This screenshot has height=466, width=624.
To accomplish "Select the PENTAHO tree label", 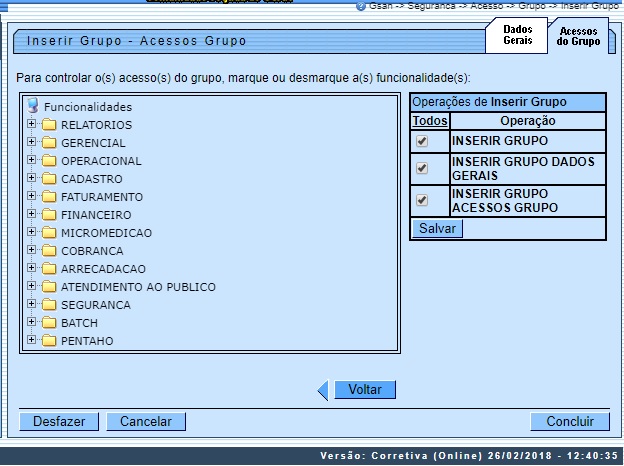I will point(87,341).
